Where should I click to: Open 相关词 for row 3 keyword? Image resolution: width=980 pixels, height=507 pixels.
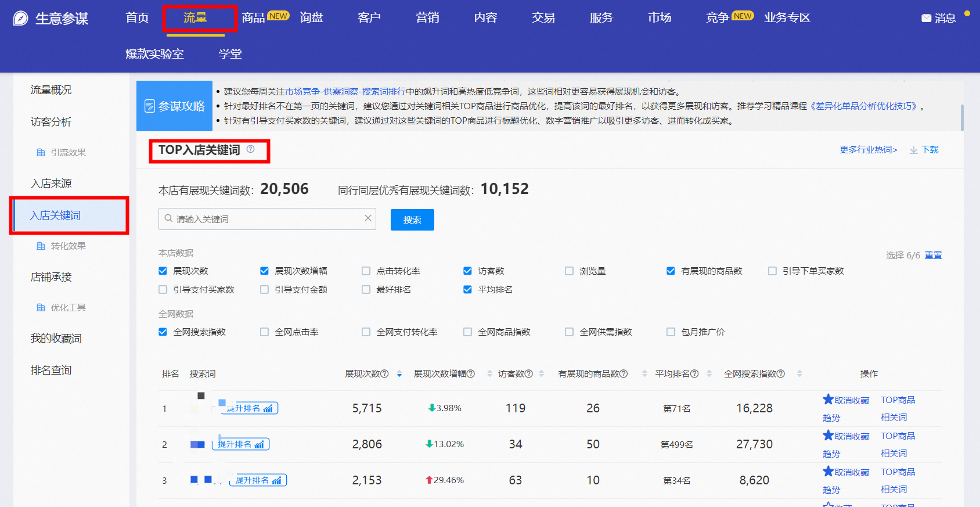point(894,489)
